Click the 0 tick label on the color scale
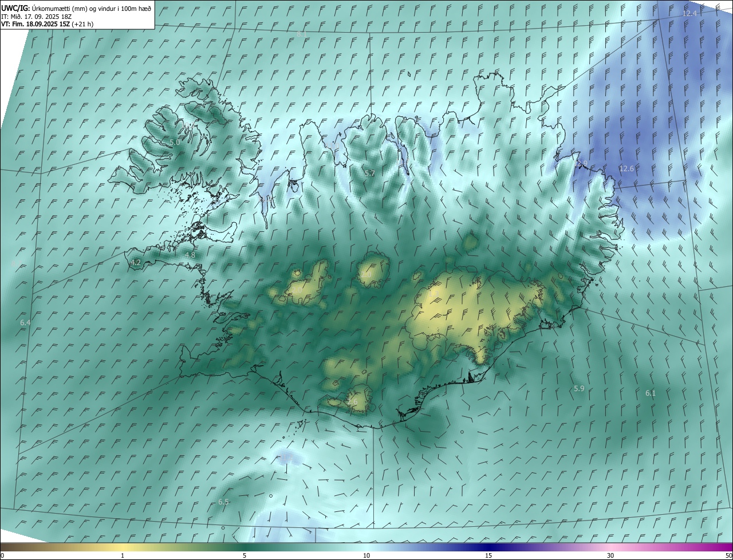 2,555
